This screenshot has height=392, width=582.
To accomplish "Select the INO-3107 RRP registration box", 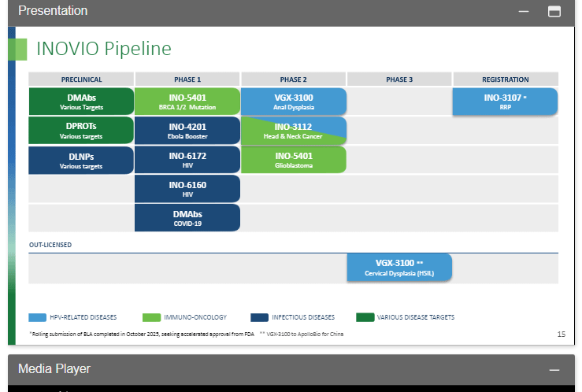I will click(x=505, y=102).
